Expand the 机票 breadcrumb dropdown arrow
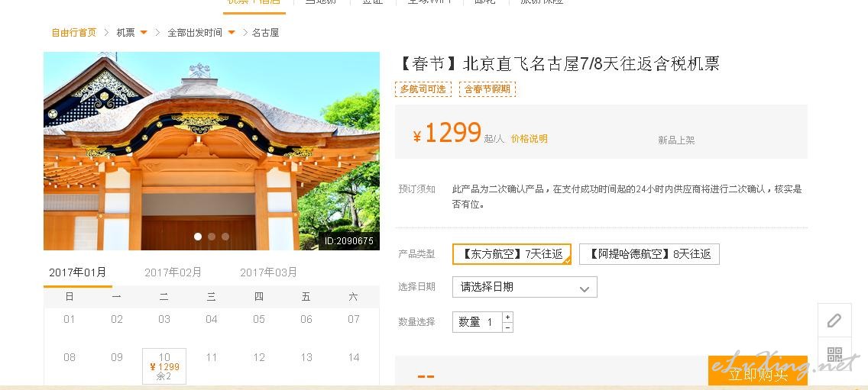This screenshot has height=390, width=868. click(x=144, y=33)
